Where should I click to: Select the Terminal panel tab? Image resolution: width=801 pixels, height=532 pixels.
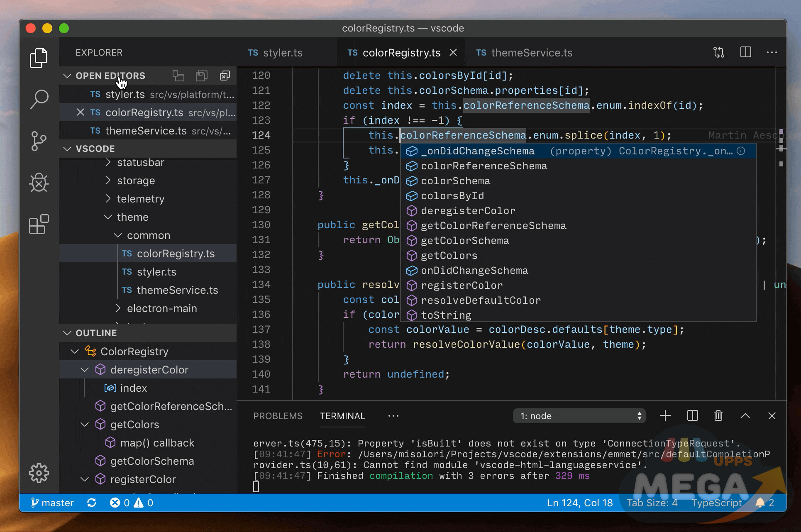342,416
